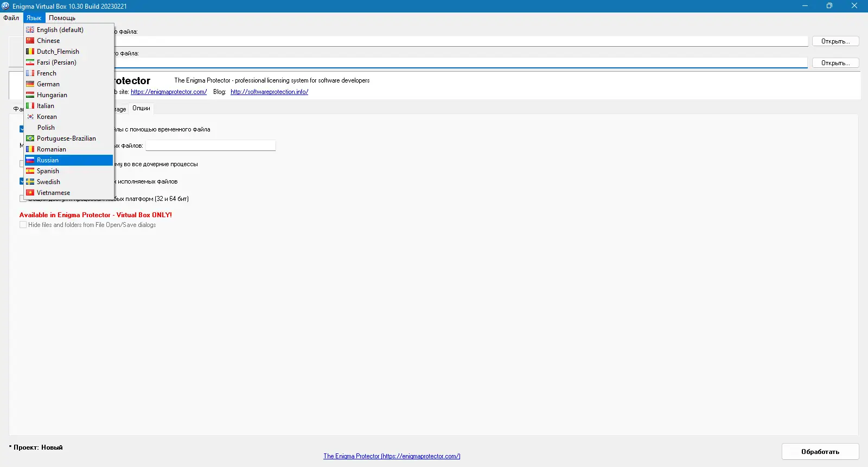Click the red Available in Enigma Protector notice
Screen dimensions: 868x467
pos(95,215)
